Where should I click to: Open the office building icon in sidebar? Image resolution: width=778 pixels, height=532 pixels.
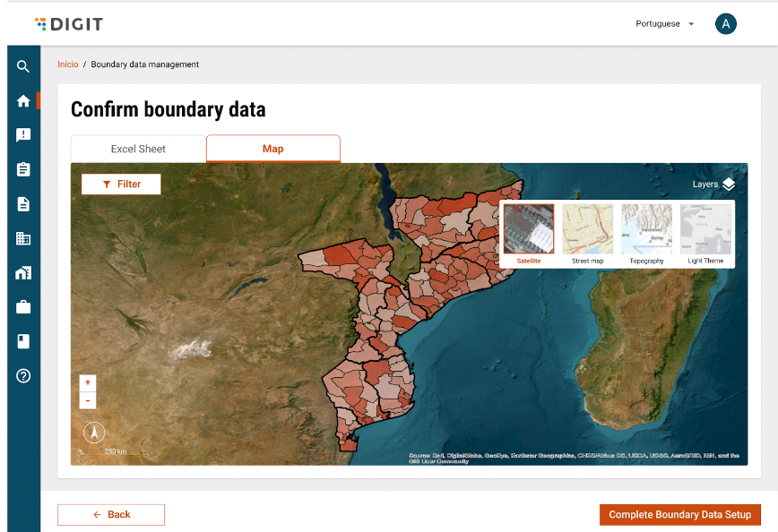coord(23,238)
